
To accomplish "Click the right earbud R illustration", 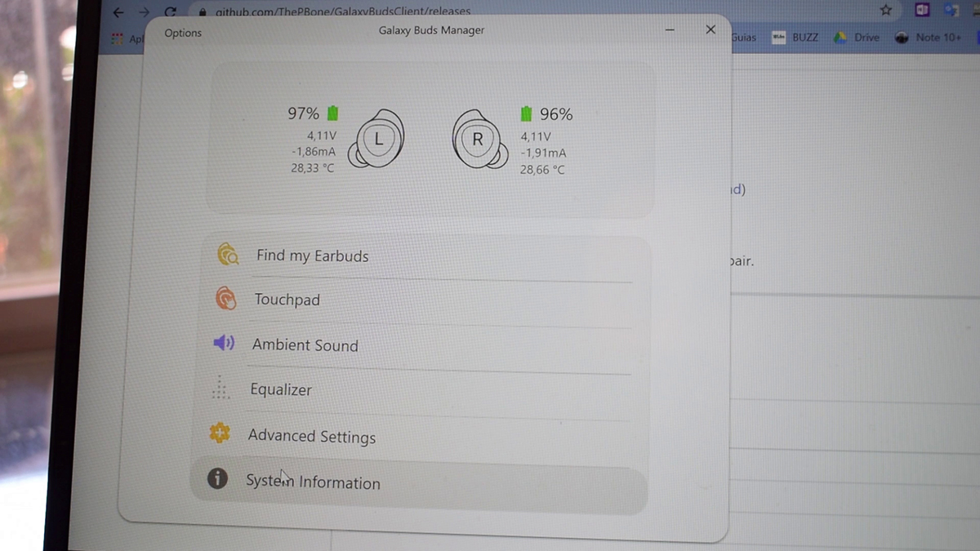I will (480, 140).
